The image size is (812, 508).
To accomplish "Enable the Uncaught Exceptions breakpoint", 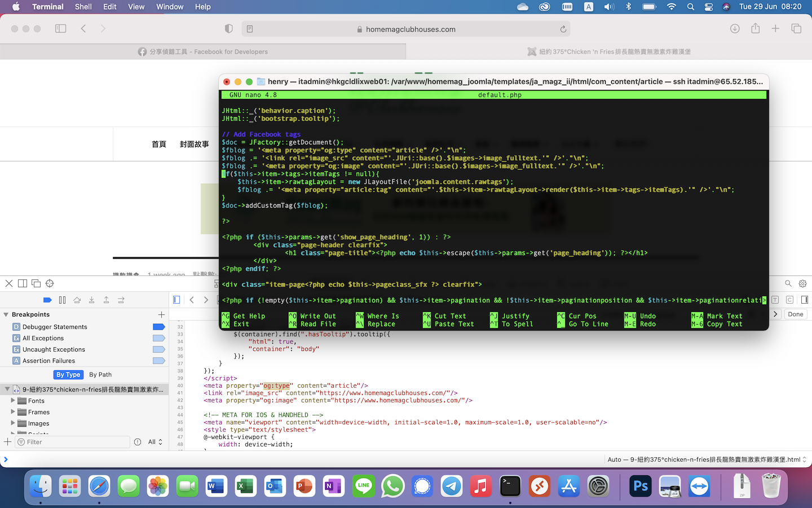I will click(x=158, y=349).
